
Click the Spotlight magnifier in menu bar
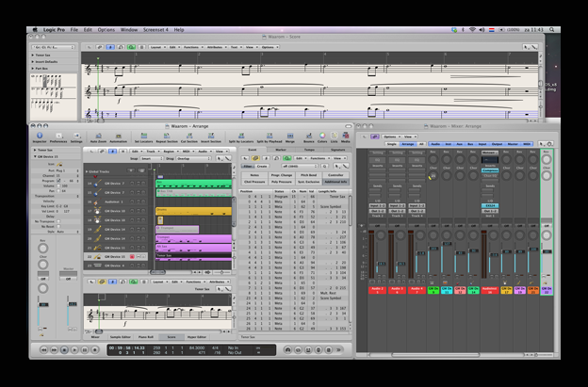click(x=551, y=29)
